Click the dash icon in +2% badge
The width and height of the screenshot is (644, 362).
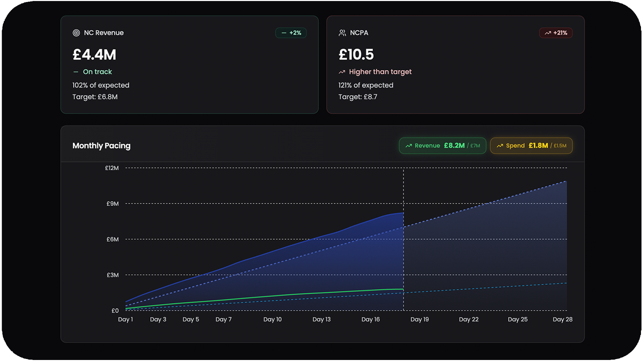pyautogui.click(x=284, y=33)
